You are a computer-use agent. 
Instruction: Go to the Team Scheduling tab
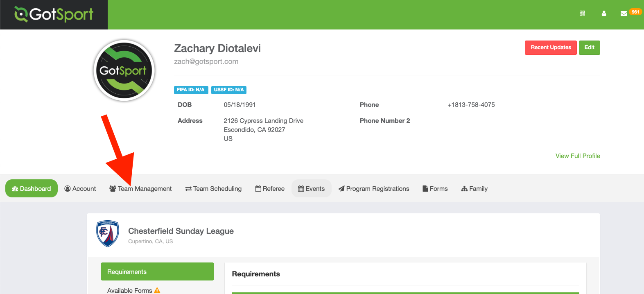click(x=213, y=188)
